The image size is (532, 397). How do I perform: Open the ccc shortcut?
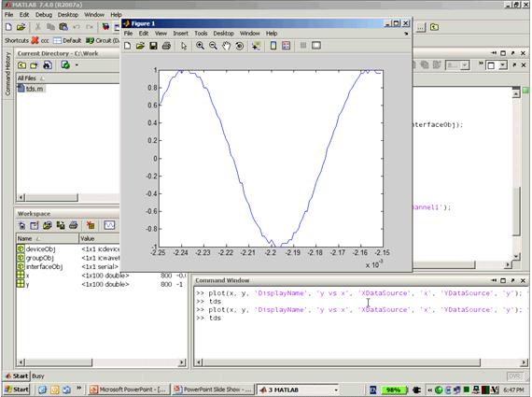point(40,40)
